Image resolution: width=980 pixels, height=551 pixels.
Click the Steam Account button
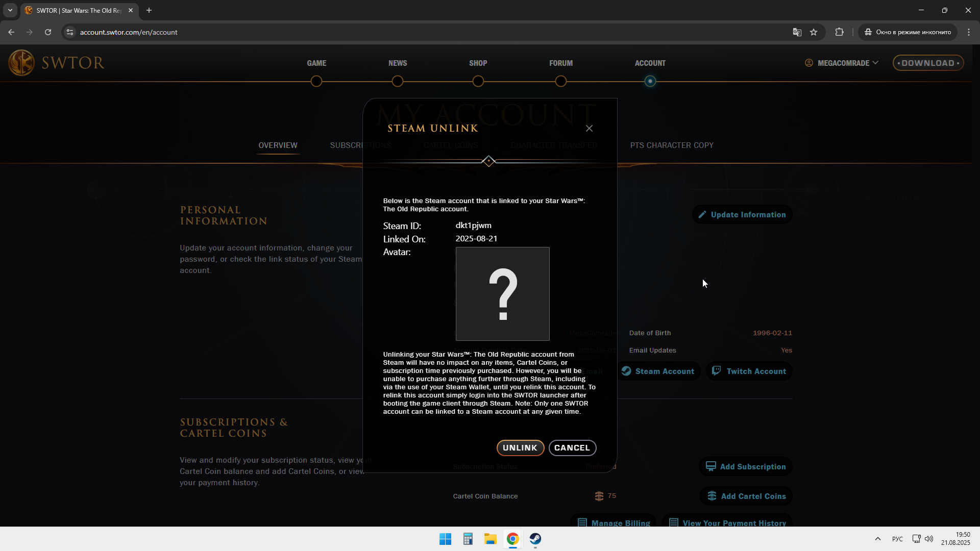(658, 371)
